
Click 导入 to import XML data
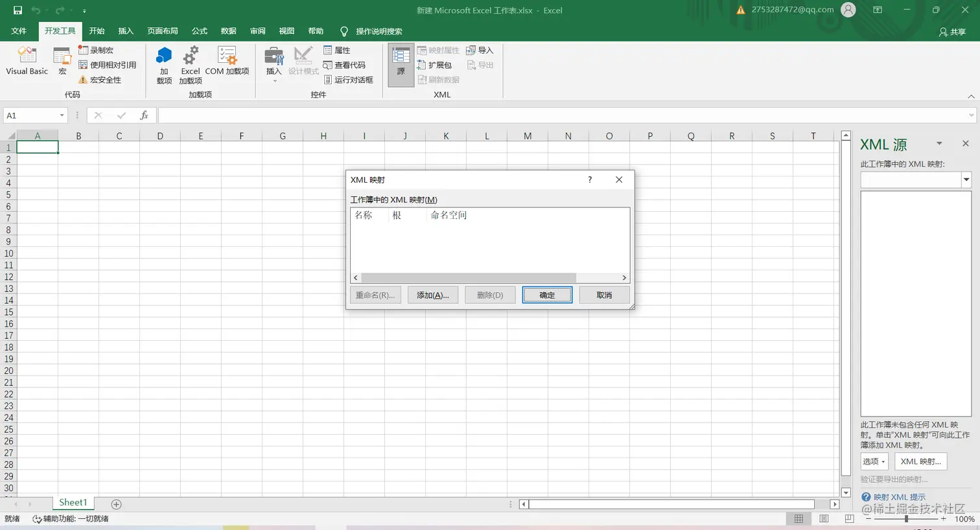[x=480, y=50]
